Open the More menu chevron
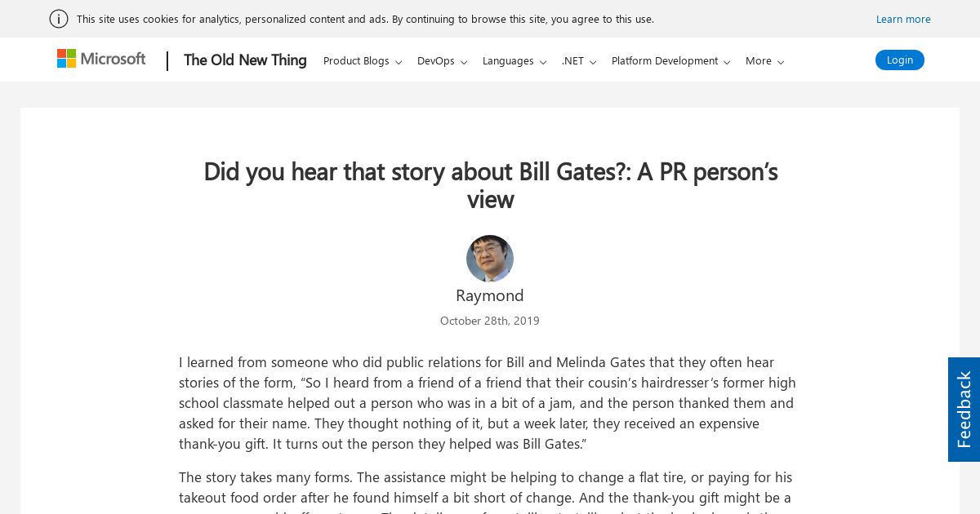Viewport: 980px width, 514px height. point(781,62)
